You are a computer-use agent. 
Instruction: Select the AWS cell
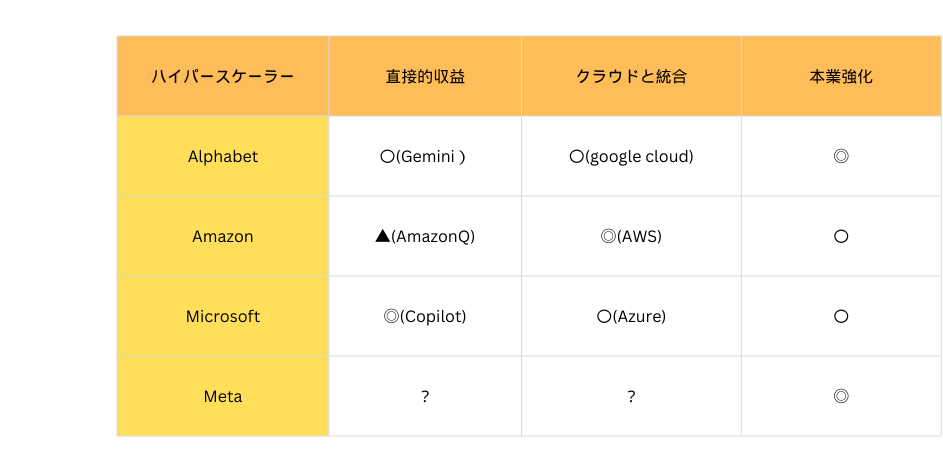tap(631, 236)
